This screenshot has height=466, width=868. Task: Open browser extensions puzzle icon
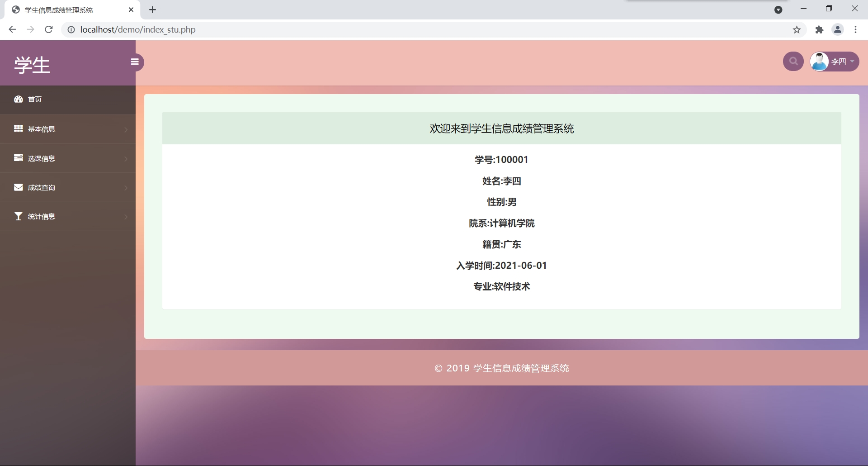point(819,30)
